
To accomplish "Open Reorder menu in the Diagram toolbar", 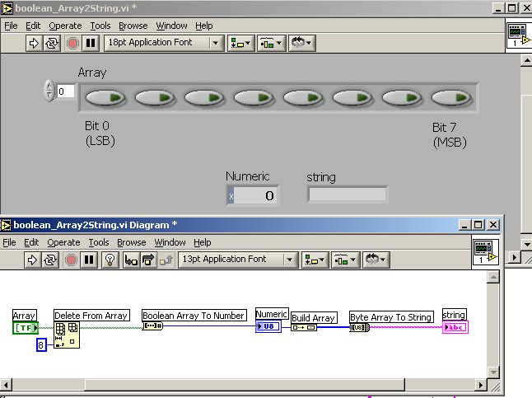I will (376, 260).
